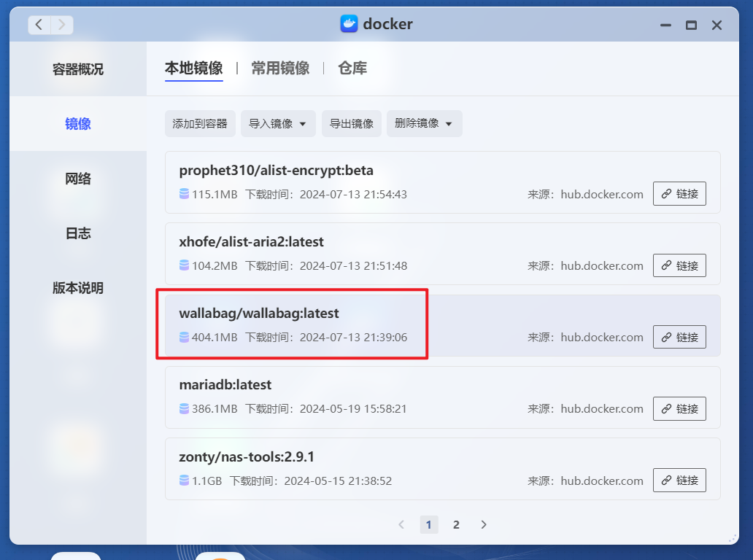This screenshot has width=753, height=560.
Task: Click the next page chevron in pagination
Action: [483, 524]
